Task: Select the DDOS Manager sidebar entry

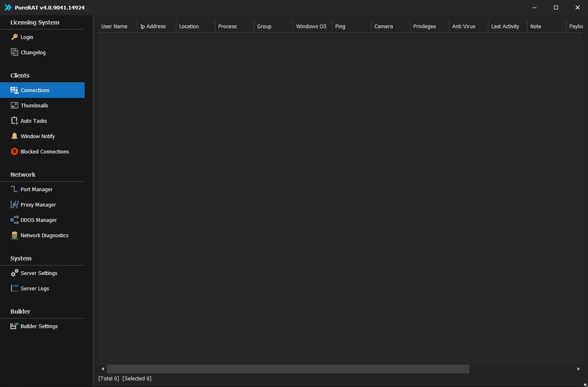Action: pyautogui.click(x=42, y=220)
